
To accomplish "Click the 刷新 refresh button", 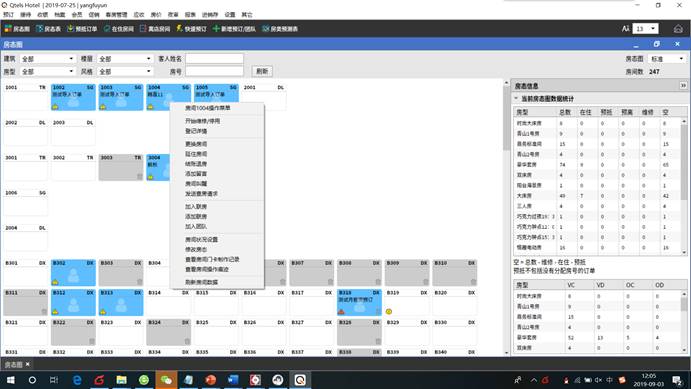I will 262,71.
